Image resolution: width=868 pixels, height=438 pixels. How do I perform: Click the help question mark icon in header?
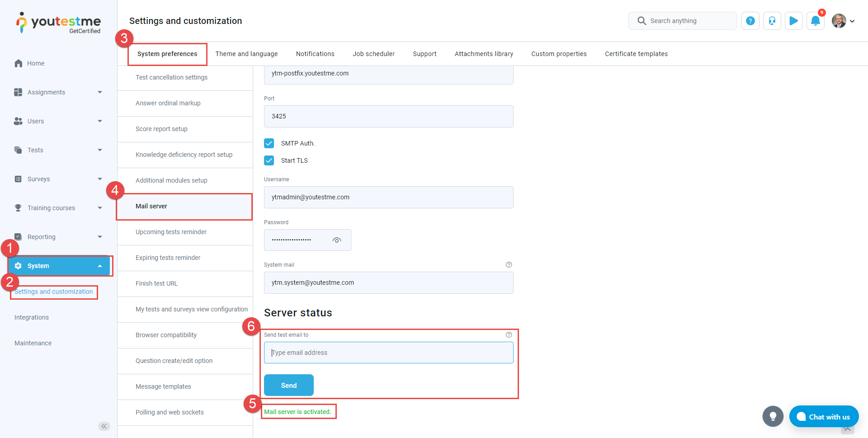tap(750, 21)
